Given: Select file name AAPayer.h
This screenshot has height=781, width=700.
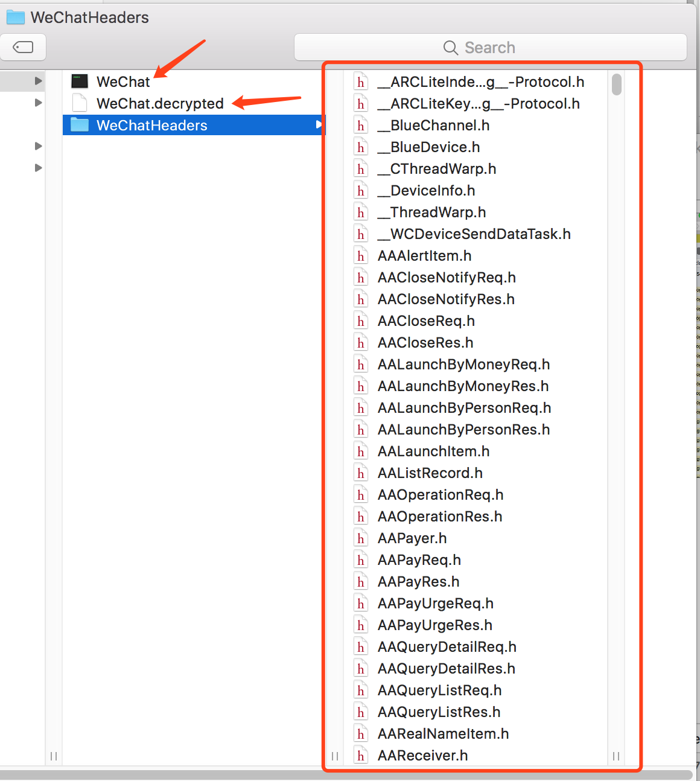Looking at the screenshot, I should click(412, 538).
